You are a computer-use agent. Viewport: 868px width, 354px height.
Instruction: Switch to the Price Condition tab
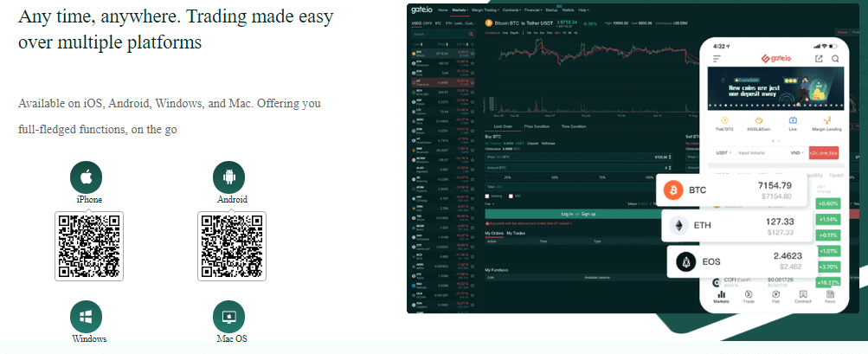pyautogui.click(x=537, y=126)
